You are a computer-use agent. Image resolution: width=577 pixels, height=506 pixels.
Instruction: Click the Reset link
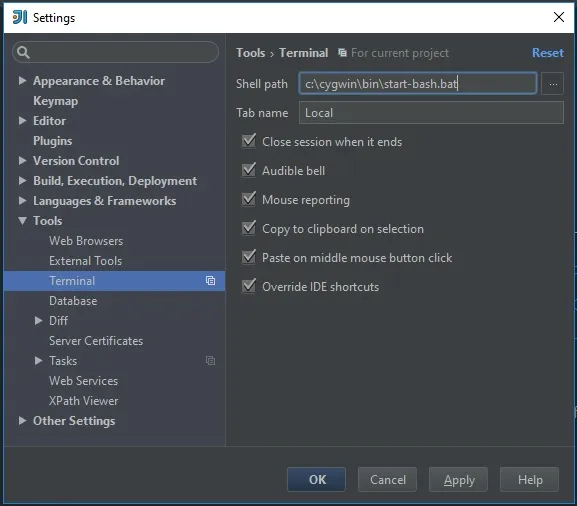coord(548,53)
